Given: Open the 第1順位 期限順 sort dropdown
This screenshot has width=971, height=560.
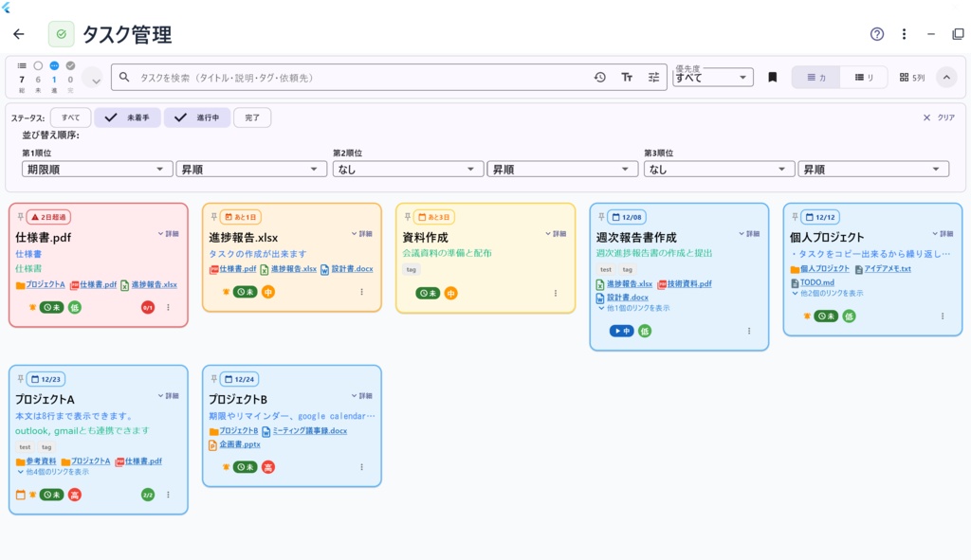Looking at the screenshot, I should (95, 168).
